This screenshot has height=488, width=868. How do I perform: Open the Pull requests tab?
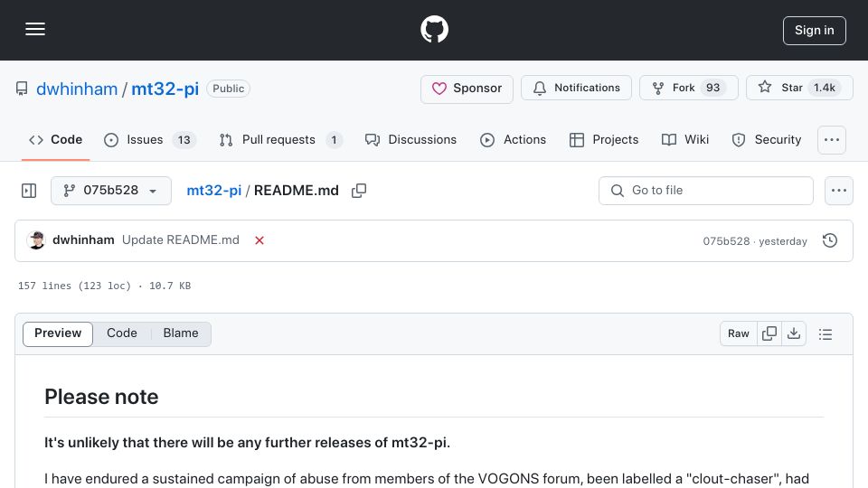click(x=280, y=140)
